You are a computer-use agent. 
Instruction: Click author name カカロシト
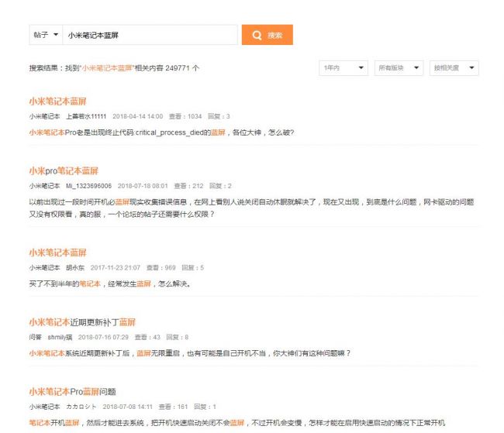[81, 407]
